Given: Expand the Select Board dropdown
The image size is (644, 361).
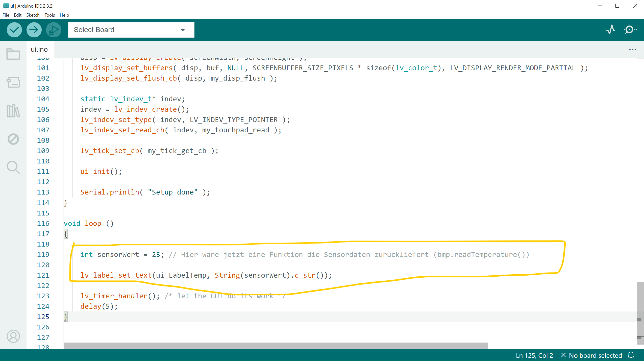Looking at the screenshot, I should click(131, 30).
